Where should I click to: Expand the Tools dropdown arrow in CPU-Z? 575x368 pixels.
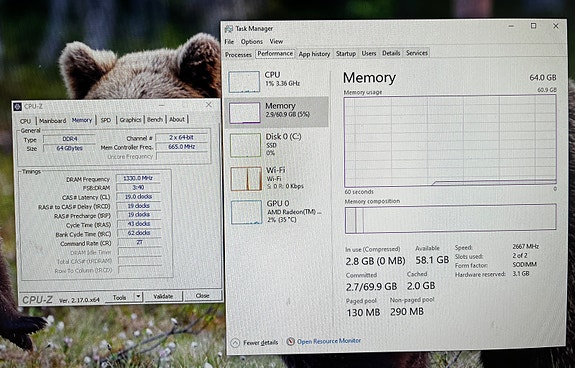[x=138, y=297]
